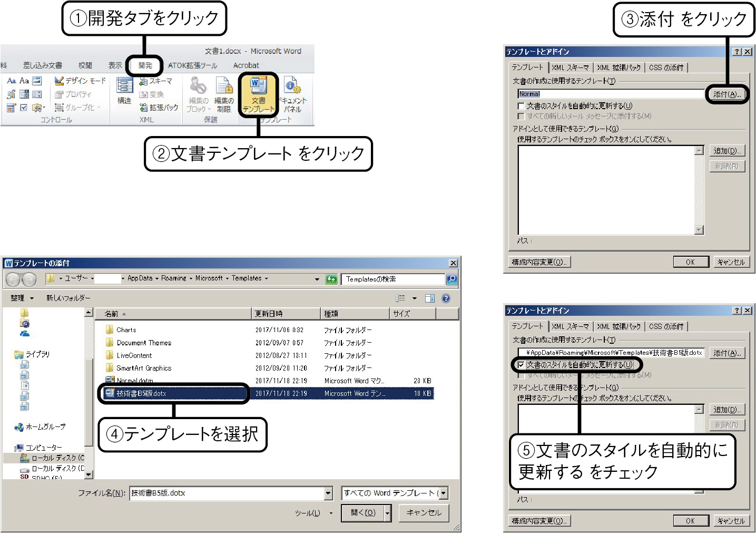Click the Forward arrow in テンプレートの添付 dialog
Viewport: 756px width, 533px height.
click(30, 279)
